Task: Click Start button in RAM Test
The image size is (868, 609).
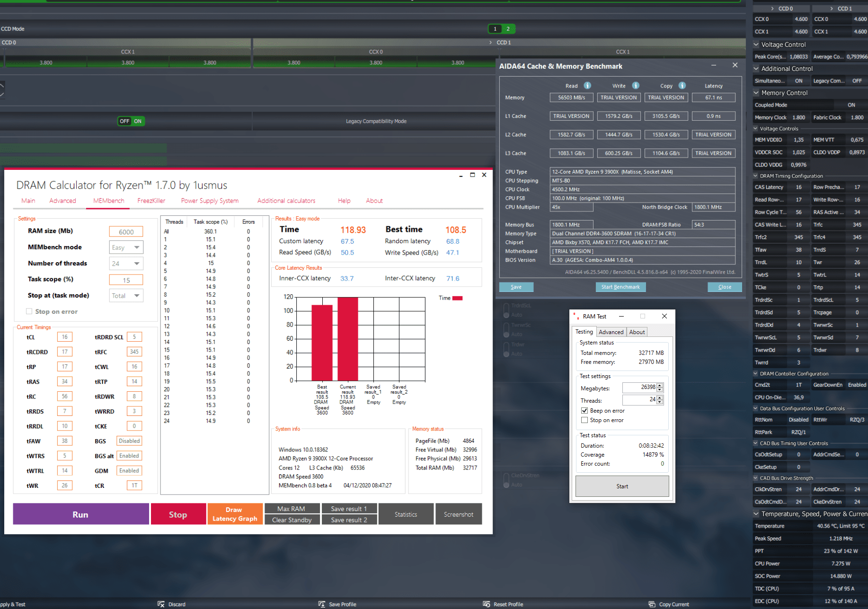Action: tap(622, 486)
